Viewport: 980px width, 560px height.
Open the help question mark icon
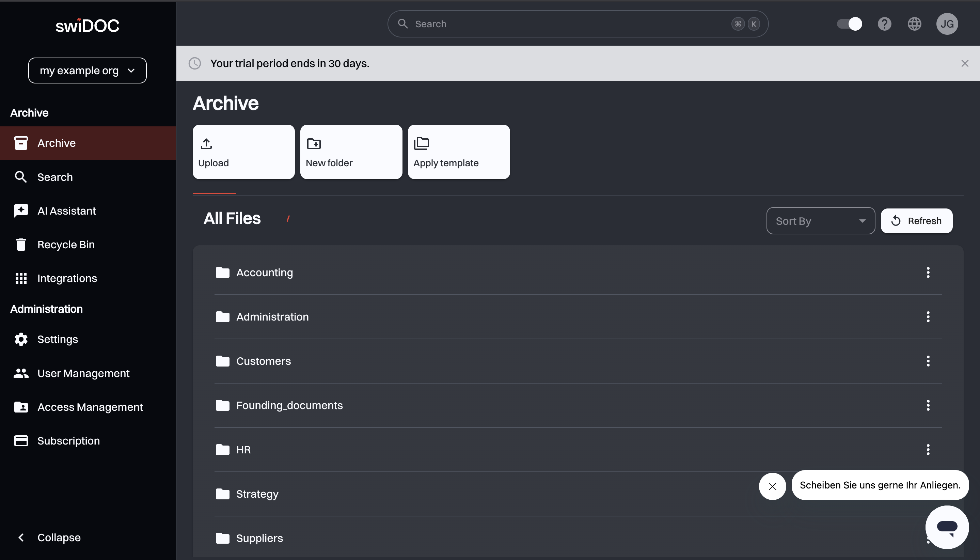[x=884, y=24]
